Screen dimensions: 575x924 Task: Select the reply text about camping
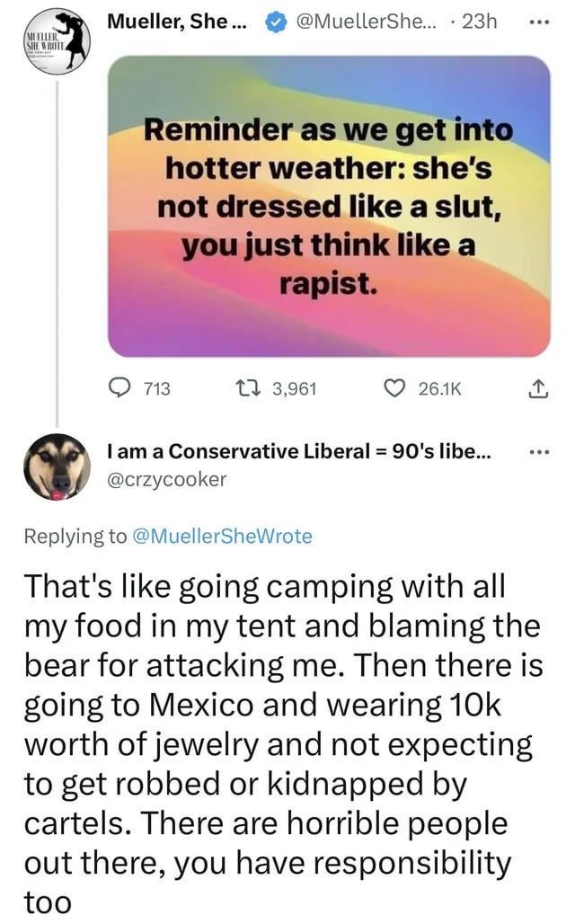283,743
